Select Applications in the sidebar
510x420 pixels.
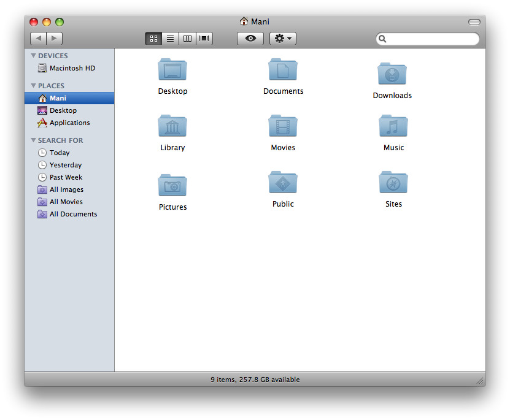coord(69,123)
